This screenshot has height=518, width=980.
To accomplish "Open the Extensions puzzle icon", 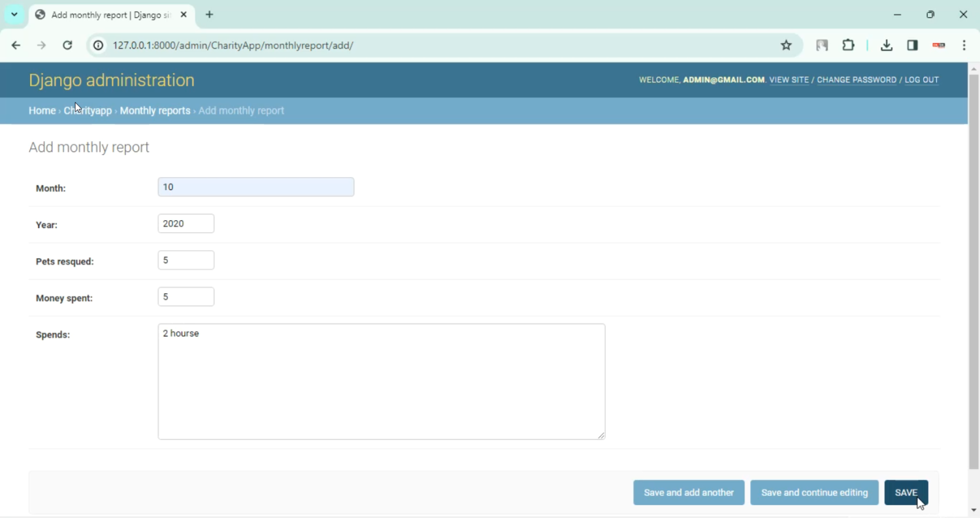I will (x=848, y=45).
